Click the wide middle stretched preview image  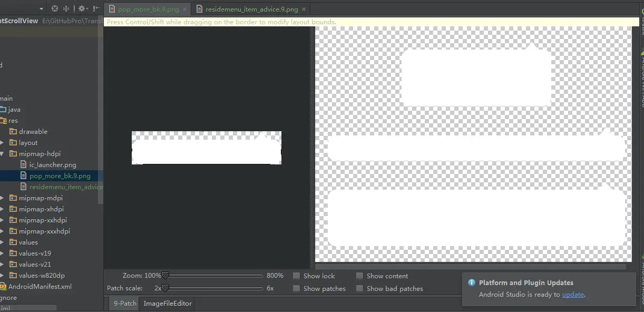(x=477, y=145)
